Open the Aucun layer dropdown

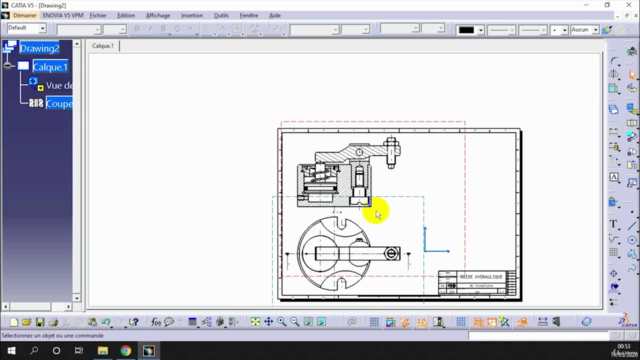click(596, 30)
